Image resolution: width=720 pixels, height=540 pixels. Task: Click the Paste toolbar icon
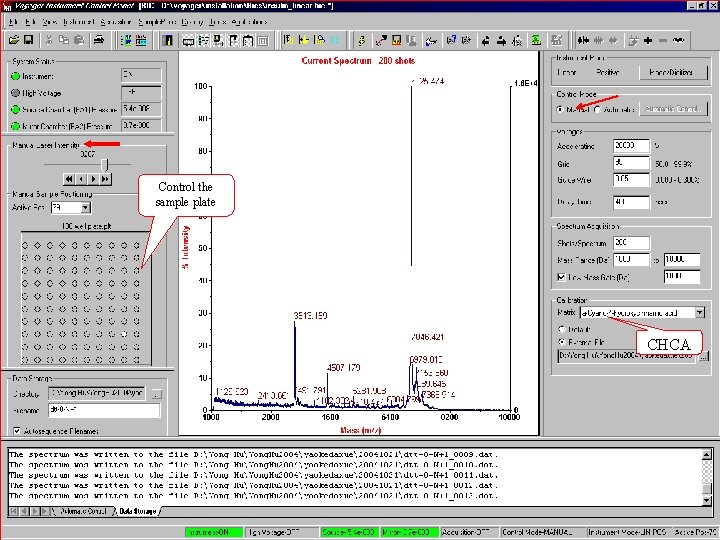click(79, 40)
